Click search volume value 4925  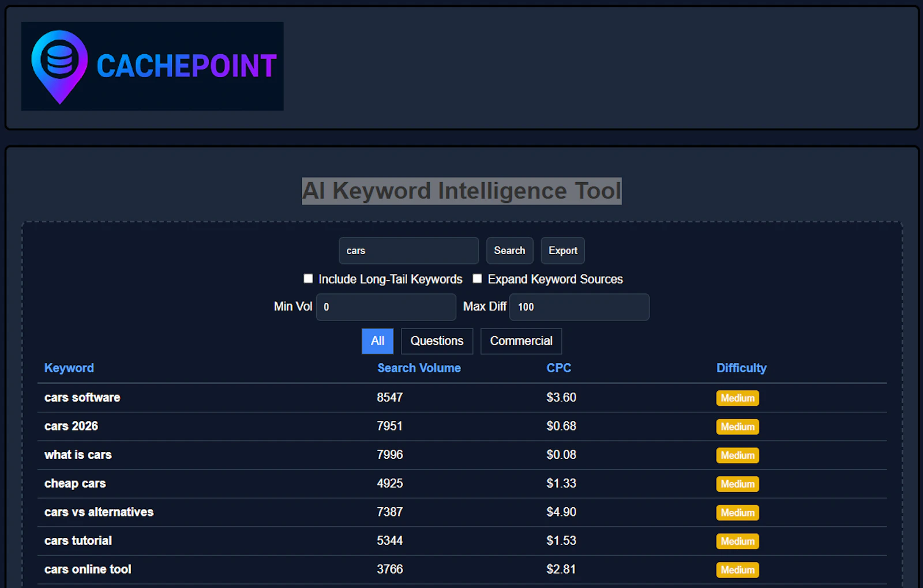[390, 484]
